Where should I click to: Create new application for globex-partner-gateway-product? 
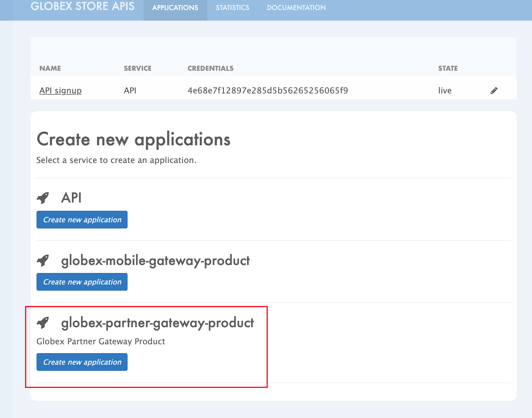pyautogui.click(x=82, y=362)
